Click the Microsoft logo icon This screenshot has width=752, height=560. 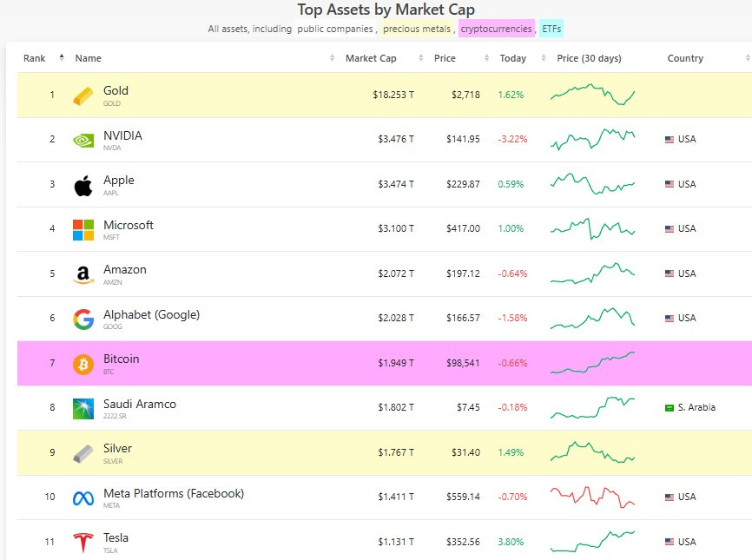83,229
